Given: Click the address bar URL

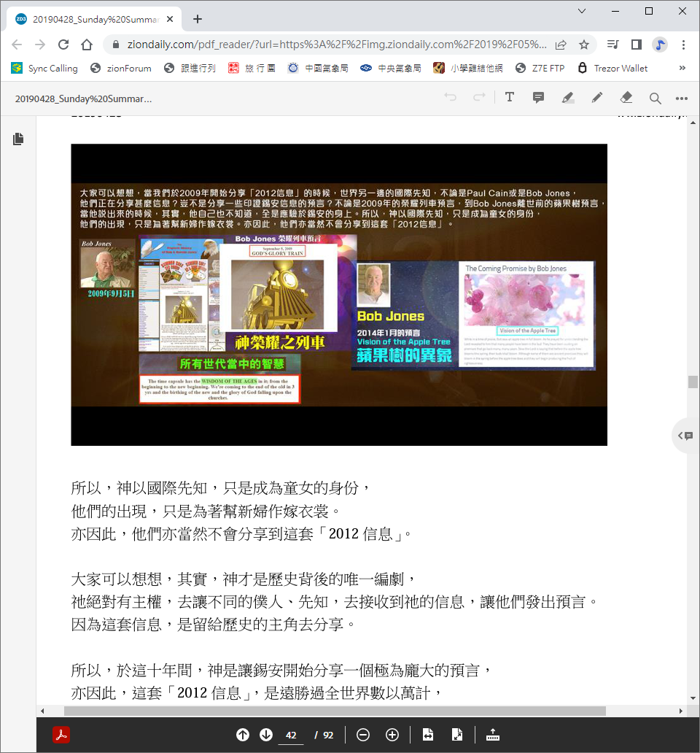Looking at the screenshot, I should (336, 45).
